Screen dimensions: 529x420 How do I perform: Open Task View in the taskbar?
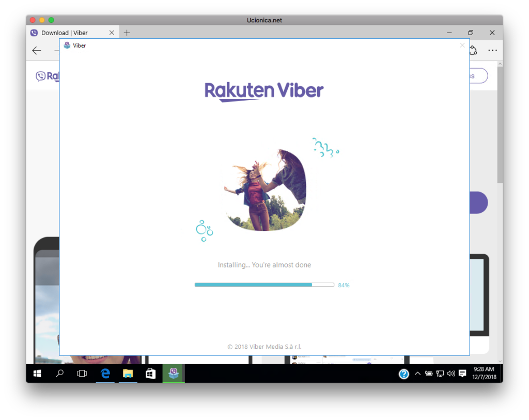click(82, 374)
